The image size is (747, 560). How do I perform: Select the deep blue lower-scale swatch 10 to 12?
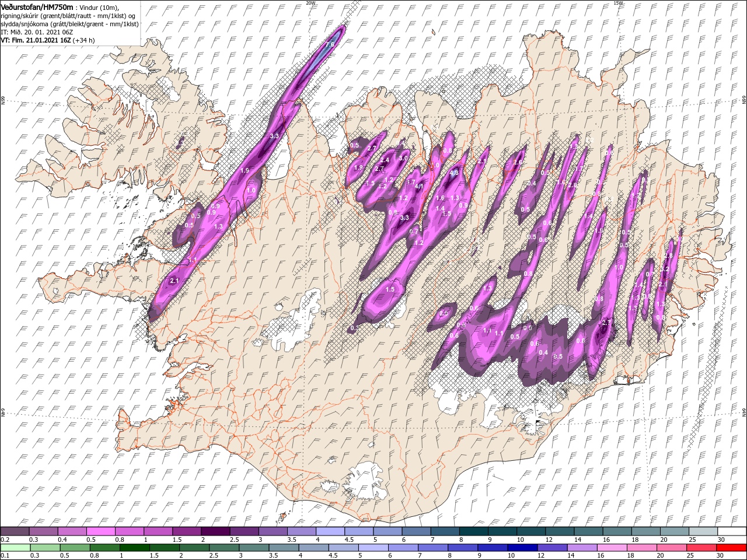click(522, 548)
